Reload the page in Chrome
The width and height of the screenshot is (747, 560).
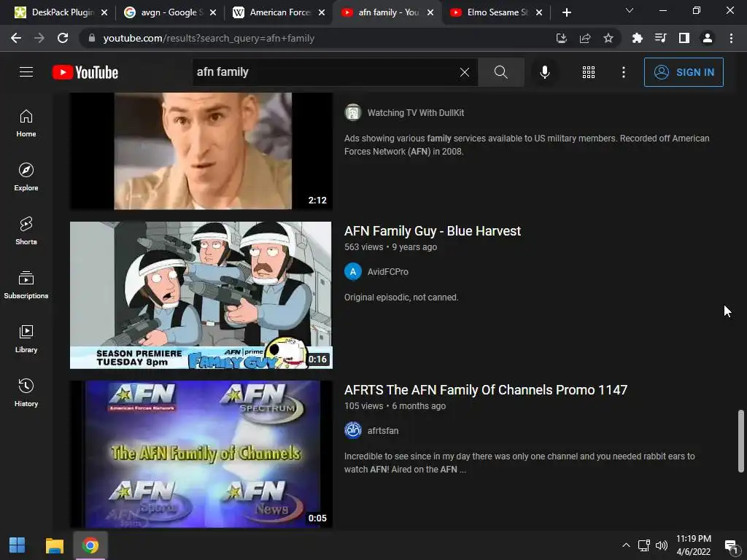[63, 38]
